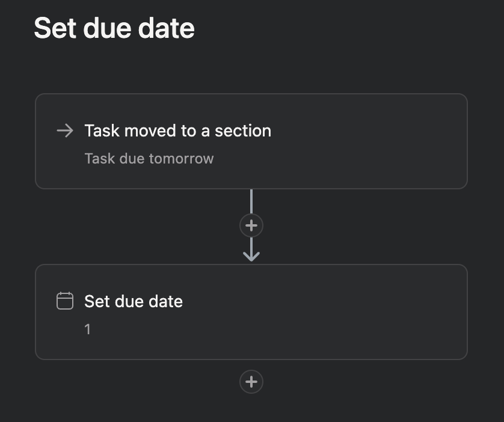Screen dimensions: 504x422
Task: Click the word 'Task' starting the trigger title
Action: point(102,130)
